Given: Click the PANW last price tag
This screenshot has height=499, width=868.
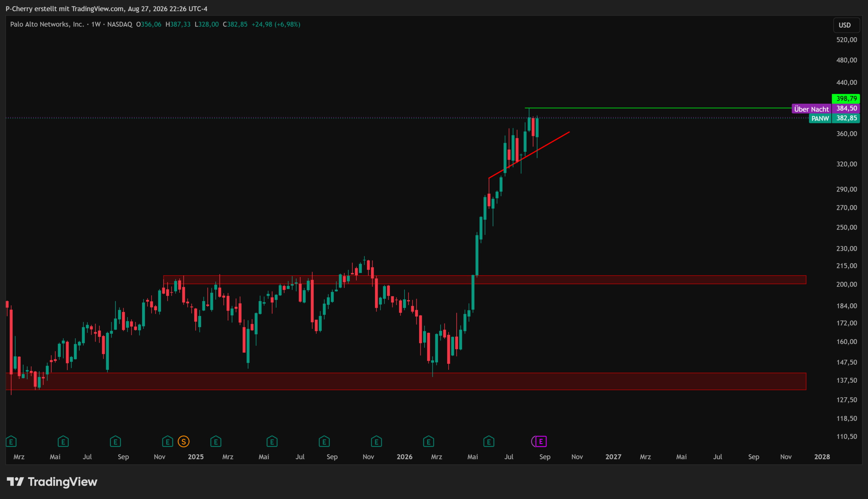Looking at the screenshot, I should pyautogui.click(x=820, y=119).
